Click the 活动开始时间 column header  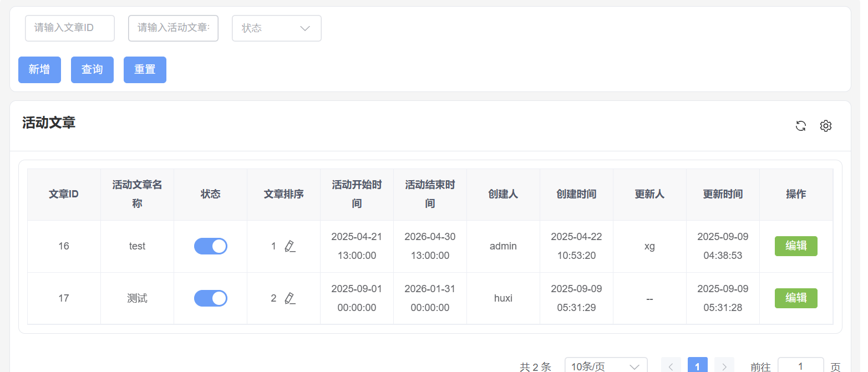click(x=357, y=195)
